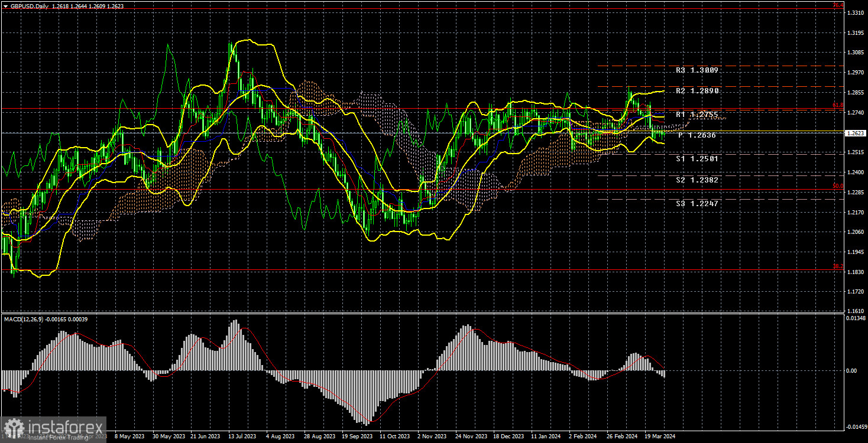The height and width of the screenshot is (443, 868).
Task: Click the R2 1.2890 pivot label
Action: [697, 91]
